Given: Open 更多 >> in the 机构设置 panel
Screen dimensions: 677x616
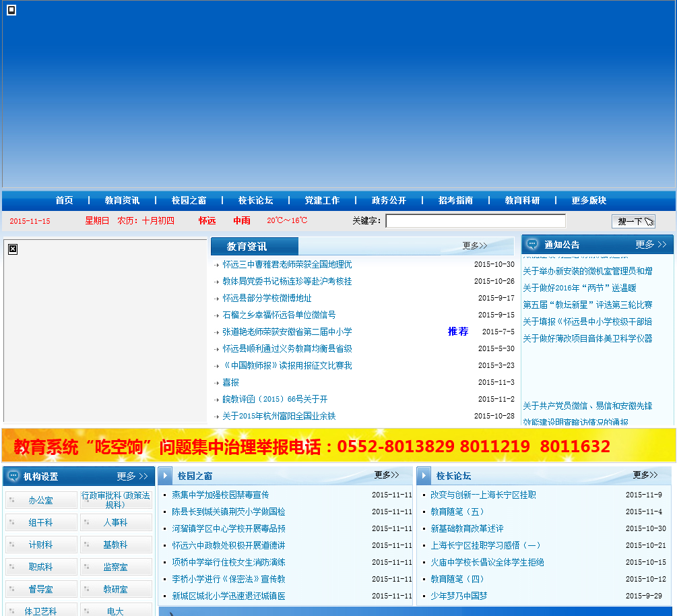Looking at the screenshot, I should pos(132,476).
